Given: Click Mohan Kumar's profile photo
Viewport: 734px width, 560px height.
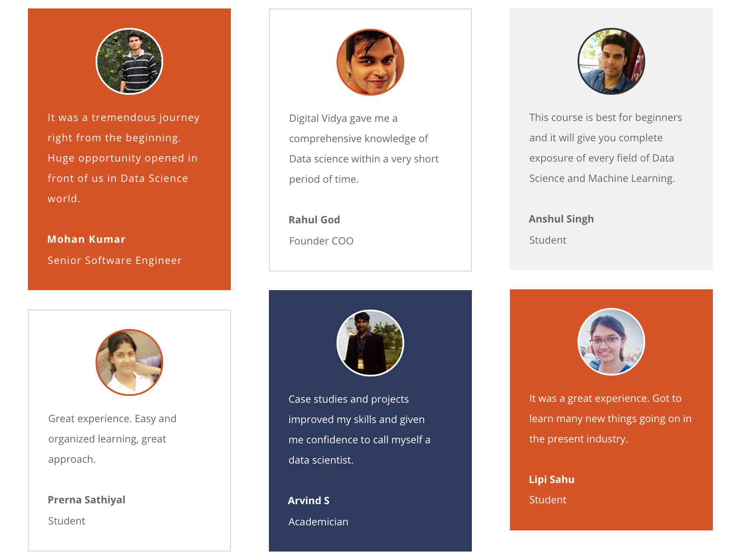Looking at the screenshot, I should [x=129, y=61].
